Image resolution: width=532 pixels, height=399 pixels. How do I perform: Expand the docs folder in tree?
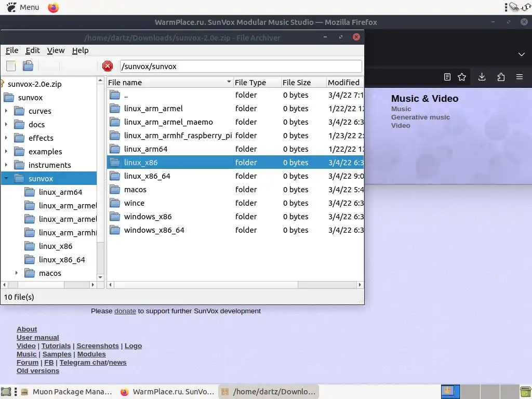[x=6, y=125]
